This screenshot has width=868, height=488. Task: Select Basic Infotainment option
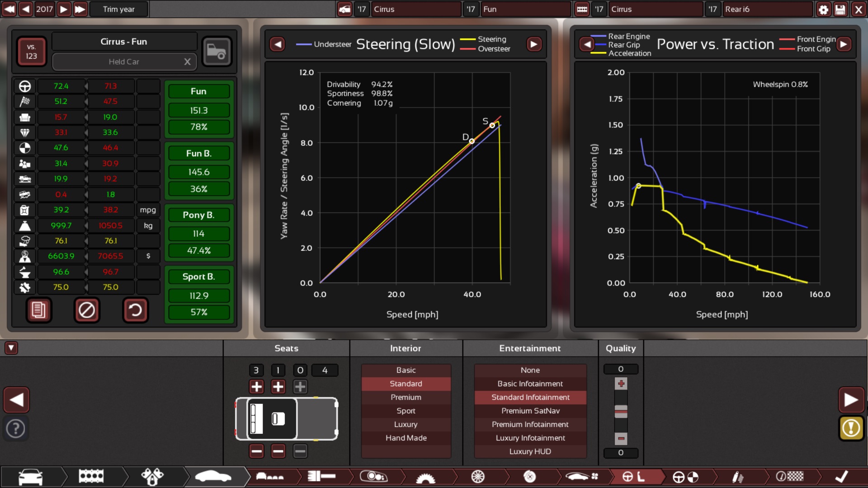530,384
